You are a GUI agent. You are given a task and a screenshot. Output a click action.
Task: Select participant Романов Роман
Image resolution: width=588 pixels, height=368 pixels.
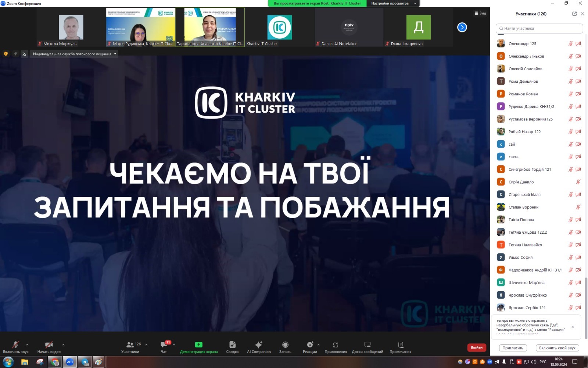pos(539,94)
